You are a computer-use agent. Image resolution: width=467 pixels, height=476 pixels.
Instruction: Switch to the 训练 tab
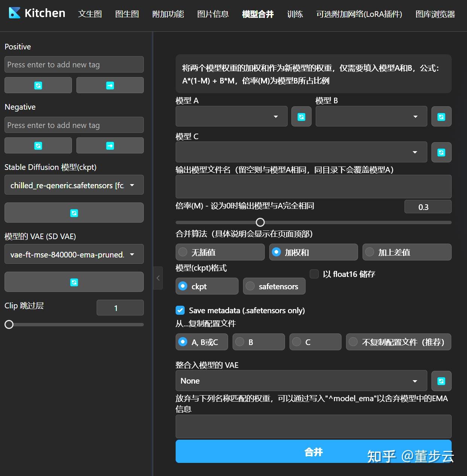(295, 14)
